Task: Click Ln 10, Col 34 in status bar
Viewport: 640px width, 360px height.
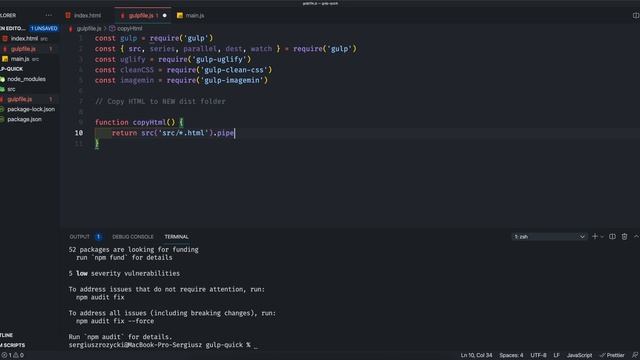Action: (476, 356)
